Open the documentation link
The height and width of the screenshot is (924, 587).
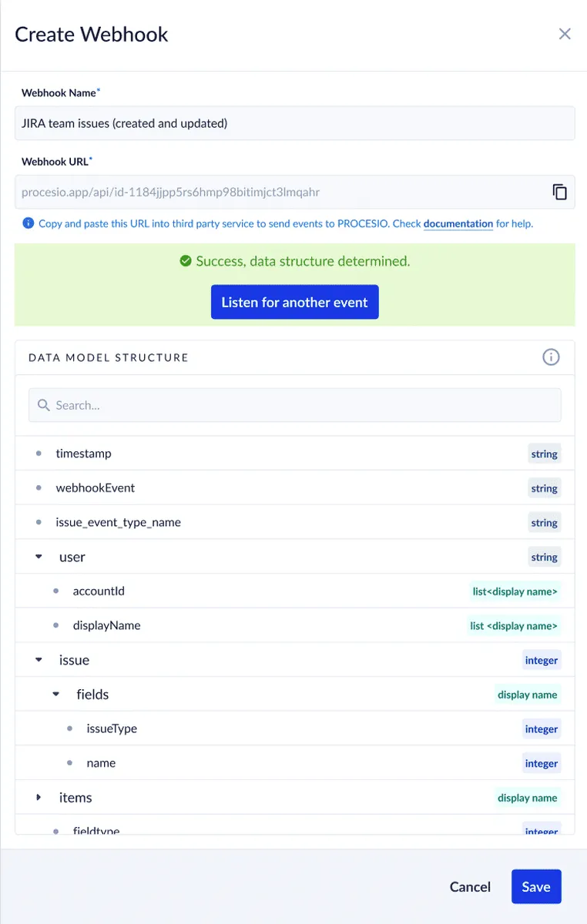(x=458, y=224)
